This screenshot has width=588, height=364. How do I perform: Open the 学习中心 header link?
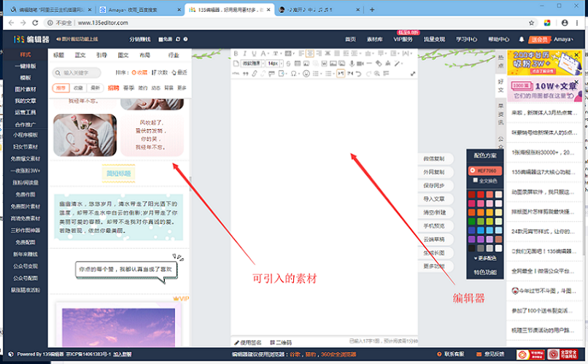tap(466, 39)
